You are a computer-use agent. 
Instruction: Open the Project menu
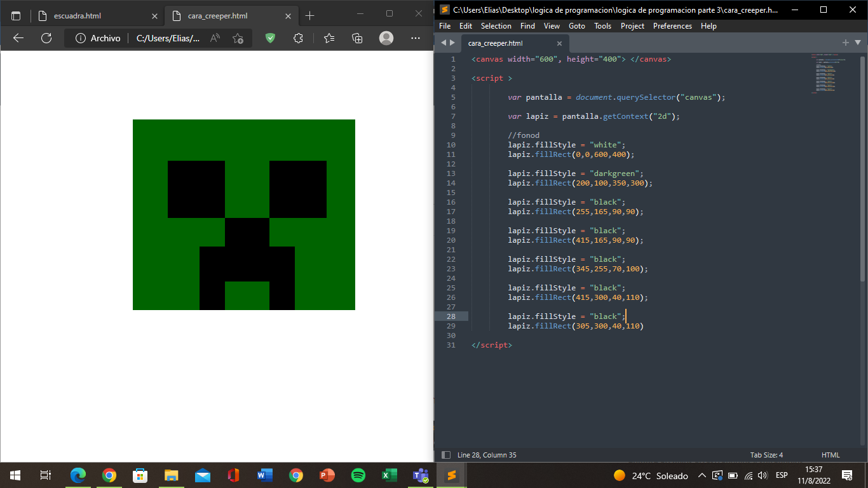pyautogui.click(x=632, y=26)
